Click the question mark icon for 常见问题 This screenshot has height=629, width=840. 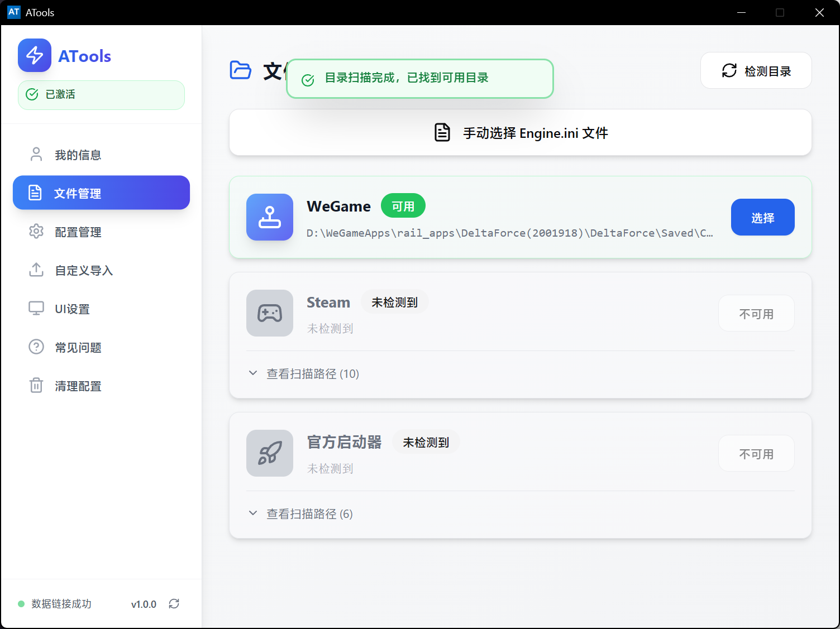point(36,347)
